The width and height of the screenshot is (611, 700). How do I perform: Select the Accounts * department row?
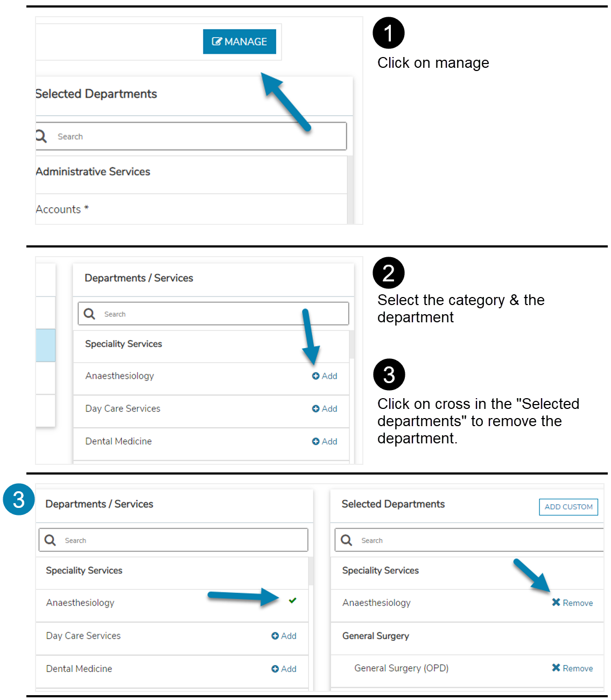(x=62, y=209)
